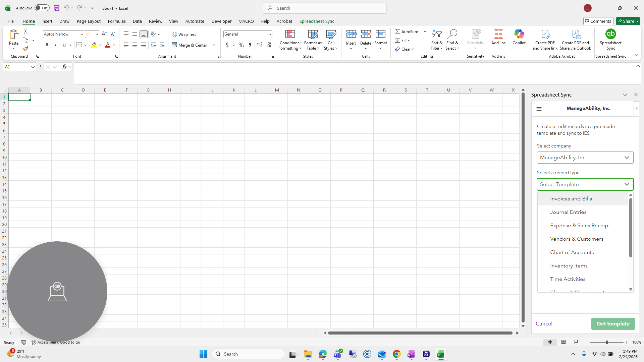Click Cancel in the sync pane
The image size is (644, 362).
(544, 324)
